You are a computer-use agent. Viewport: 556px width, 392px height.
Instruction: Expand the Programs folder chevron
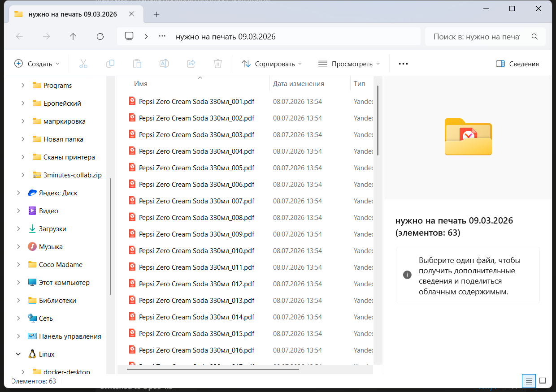pyautogui.click(x=23, y=85)
